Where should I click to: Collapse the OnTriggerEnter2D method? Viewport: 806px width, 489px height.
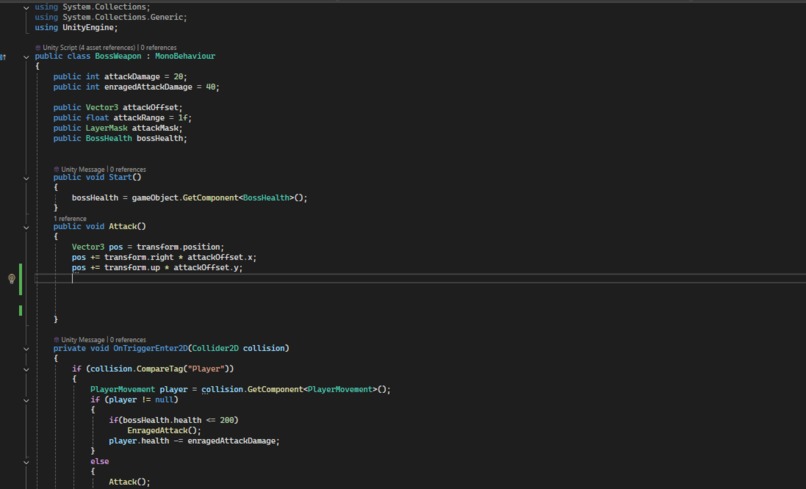(x=26, y=349)
